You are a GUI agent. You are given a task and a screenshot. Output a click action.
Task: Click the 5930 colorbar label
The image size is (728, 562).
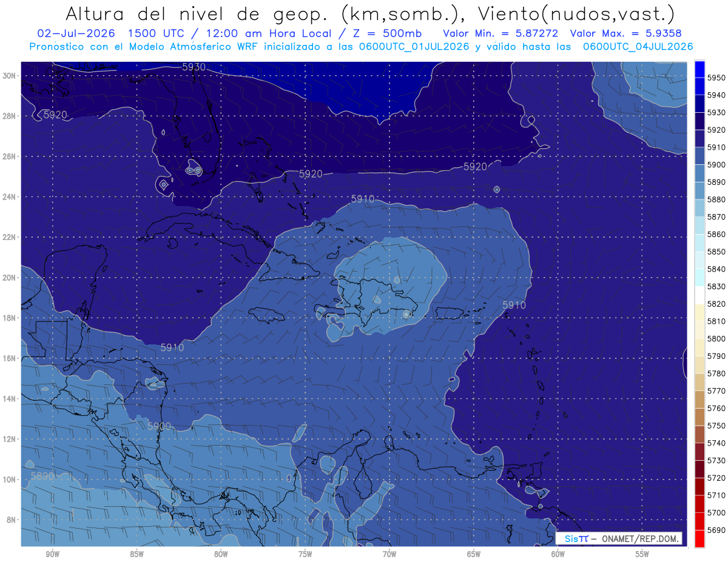coord(716,112)
